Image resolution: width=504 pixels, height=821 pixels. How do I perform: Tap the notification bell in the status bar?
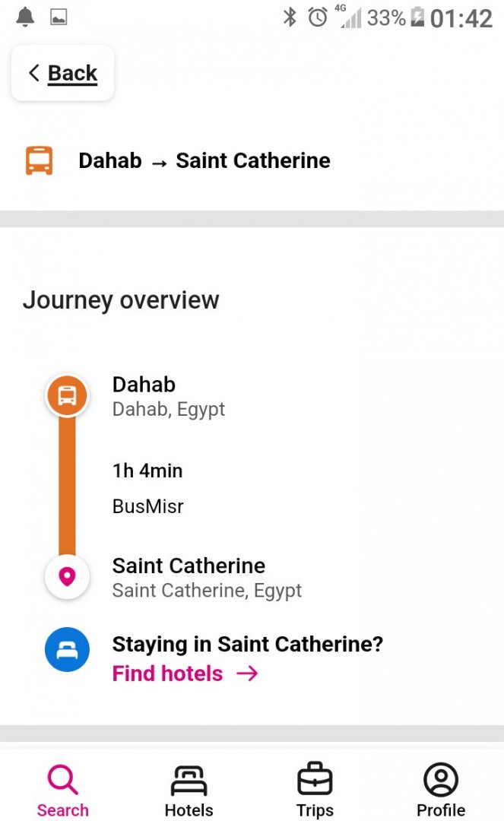coord(26,17)
